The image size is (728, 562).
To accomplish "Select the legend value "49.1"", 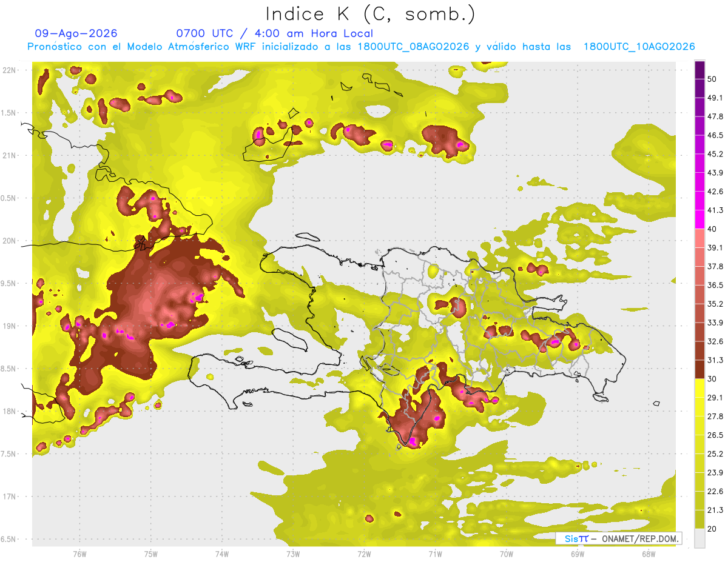I will point(715,98).
